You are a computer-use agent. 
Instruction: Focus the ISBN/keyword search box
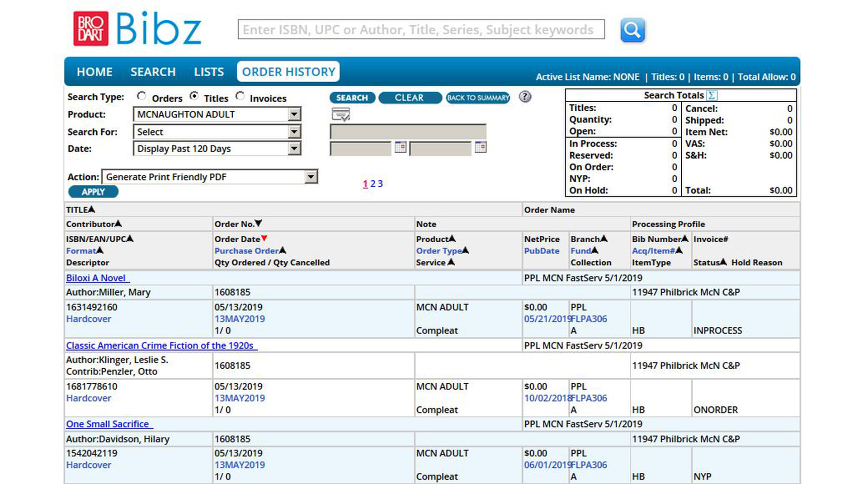point(421,29)
